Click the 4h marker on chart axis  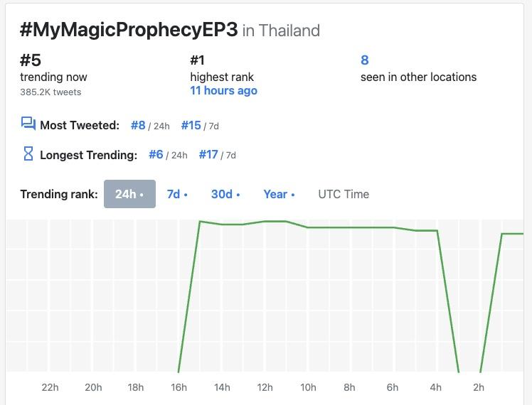436,387
